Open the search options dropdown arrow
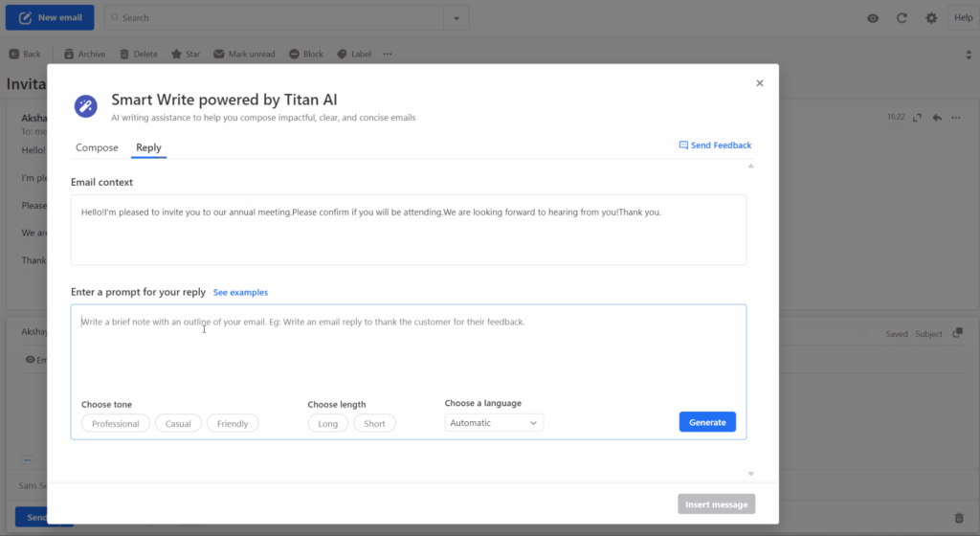The height and width of the screenshot is (536, 980). pos(457,18)
